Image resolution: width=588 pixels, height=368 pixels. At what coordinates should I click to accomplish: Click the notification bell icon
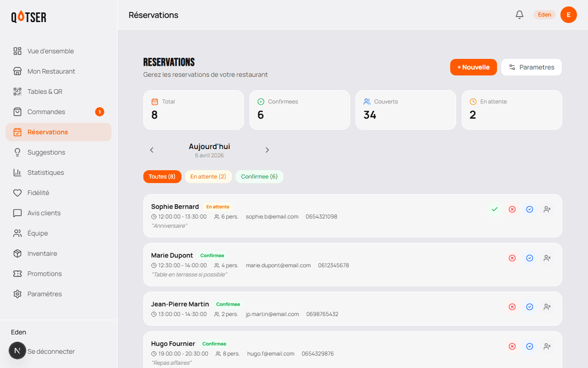coord(520,15)
